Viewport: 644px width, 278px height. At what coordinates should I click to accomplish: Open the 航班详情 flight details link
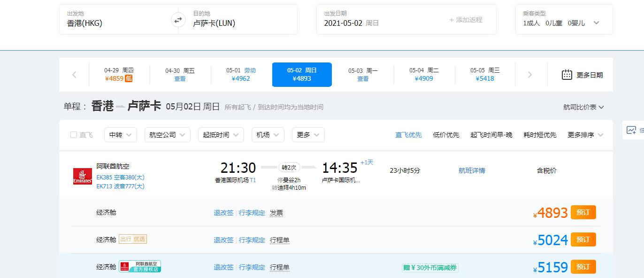(x=471, y=171)
